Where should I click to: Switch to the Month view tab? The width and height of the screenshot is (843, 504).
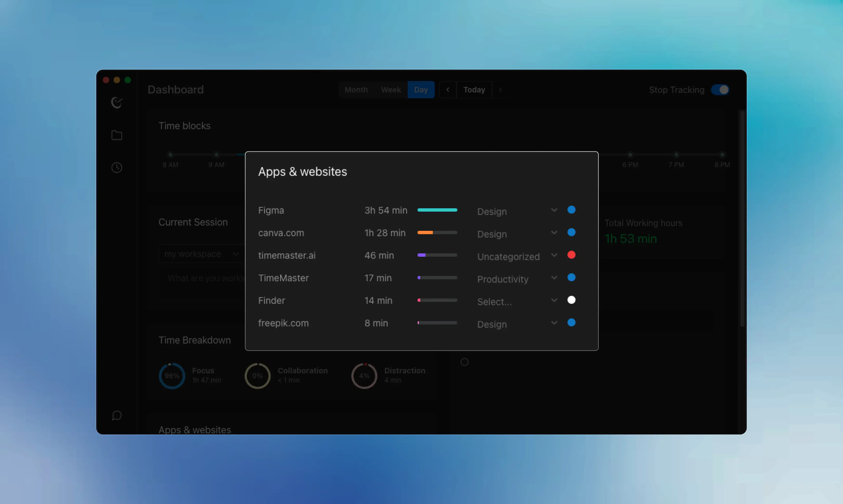point(356,90)
